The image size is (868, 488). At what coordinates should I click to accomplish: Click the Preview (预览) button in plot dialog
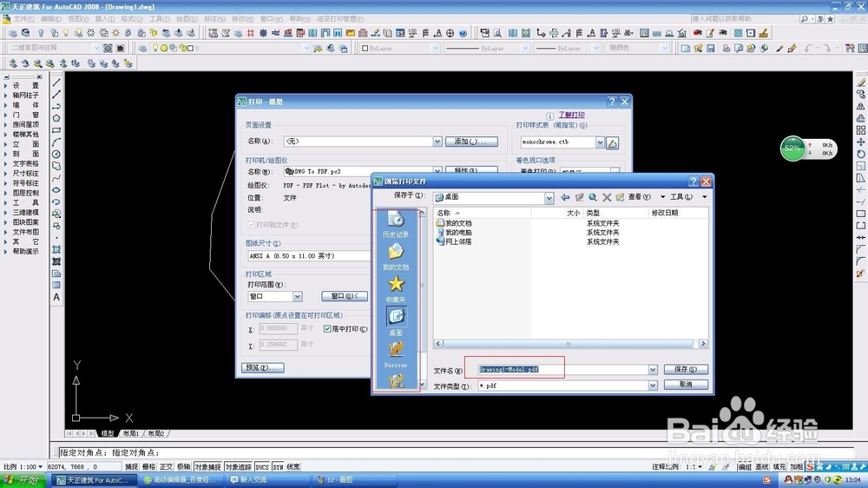tap(263, 368)
